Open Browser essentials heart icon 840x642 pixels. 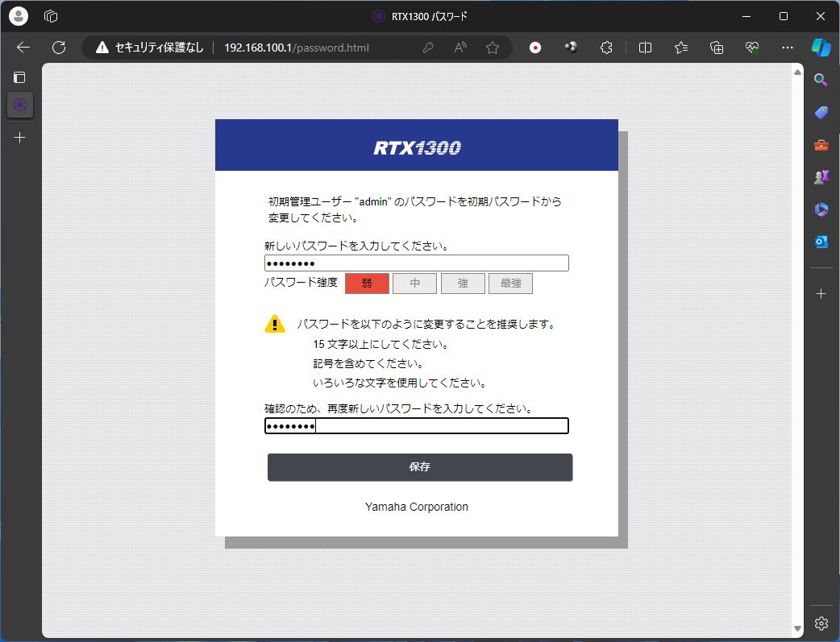click(752, 48)
